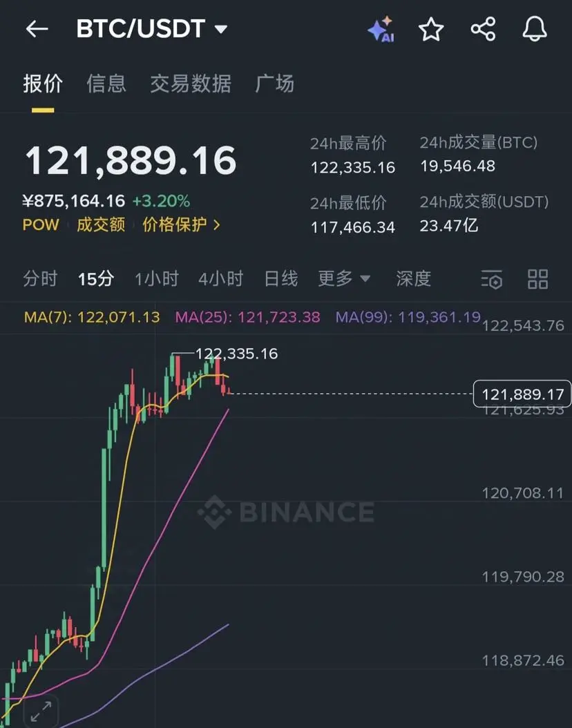The image size is (572, 728).
Task: Tap the POW tag link
Action: click(x=41, y=224)
